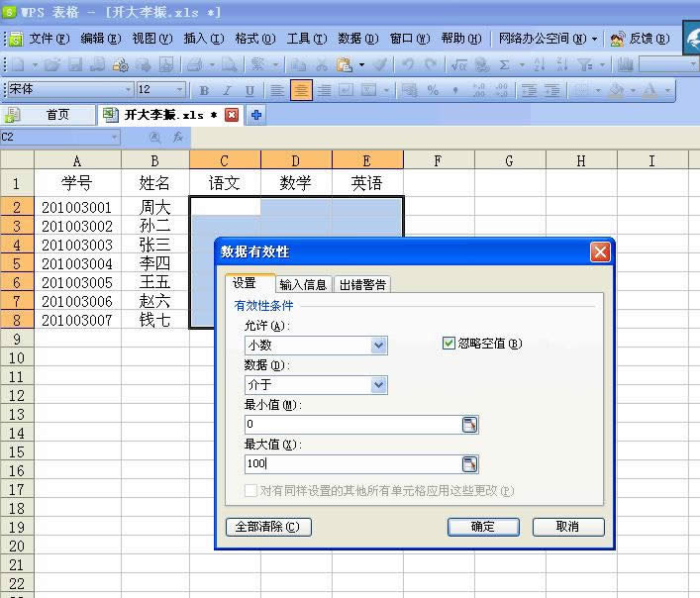
Task: Click the Sort Descending icon
Action: click(x=562, y=65)
